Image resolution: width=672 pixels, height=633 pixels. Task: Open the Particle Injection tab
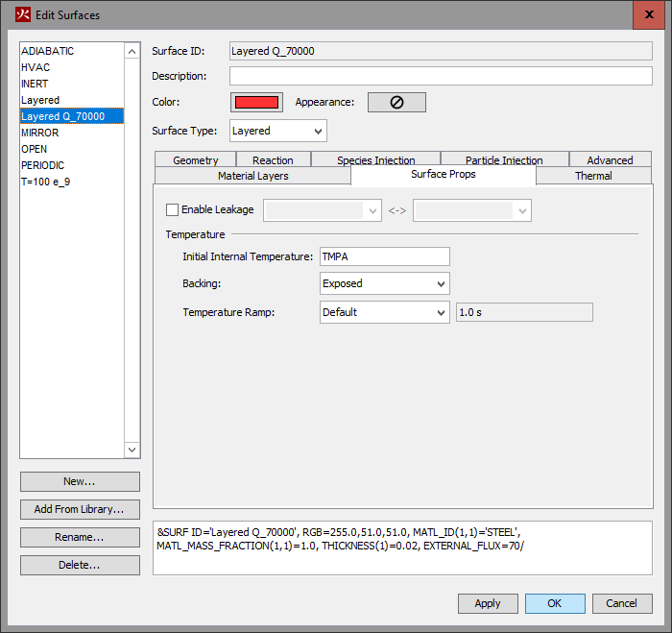[x=504, y=160]
